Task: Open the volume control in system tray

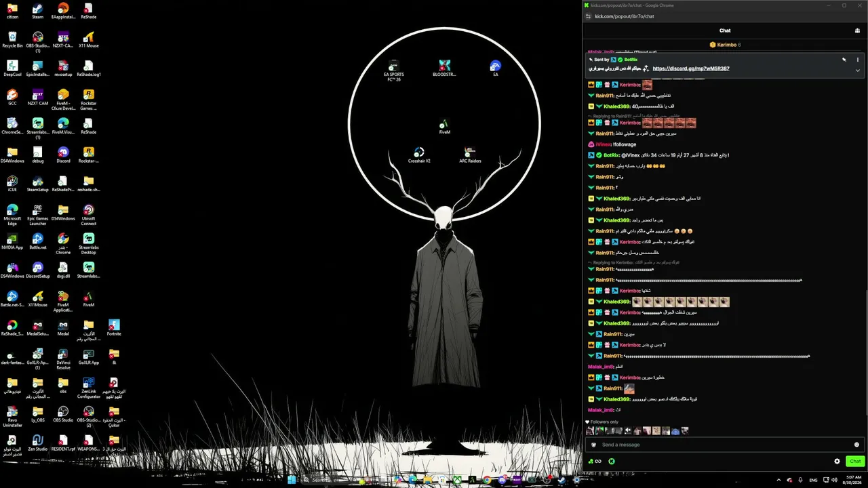Action: pyautogui.click(x=833, y=480)
